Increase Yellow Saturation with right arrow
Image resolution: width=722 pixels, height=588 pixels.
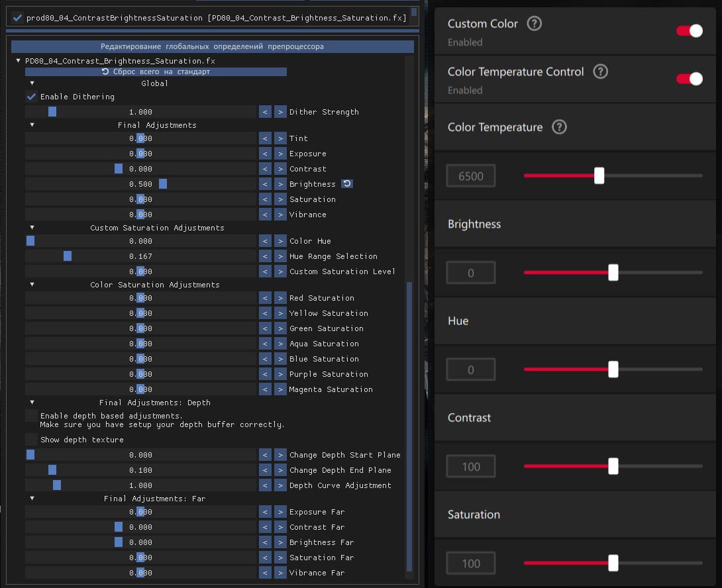(x=280, y=313)
